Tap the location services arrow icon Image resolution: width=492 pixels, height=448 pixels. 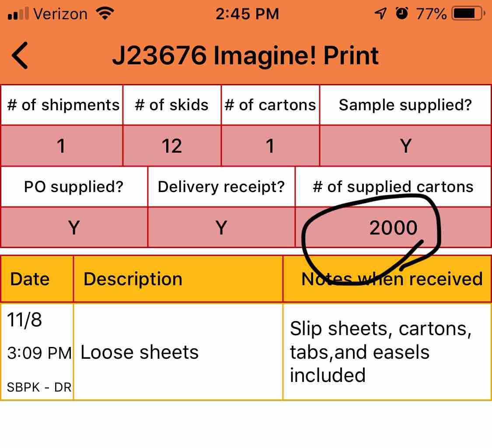(380, 14)
